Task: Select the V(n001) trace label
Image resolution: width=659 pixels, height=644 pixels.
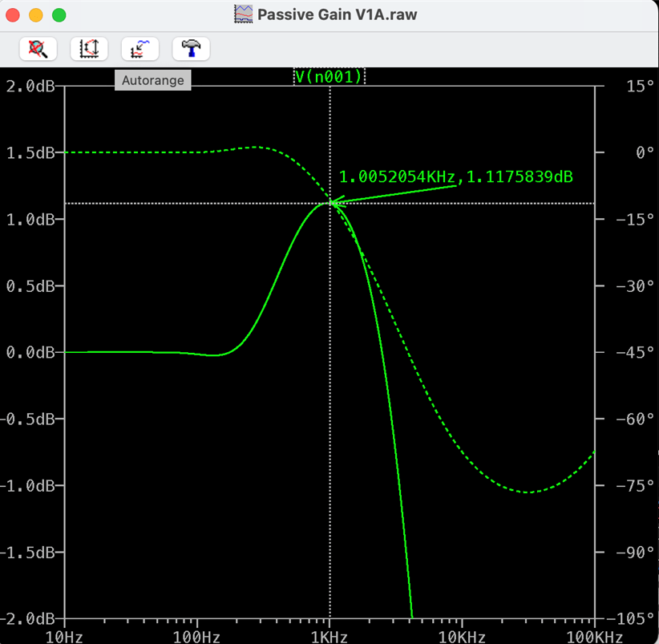Action: tap(329, 77)
